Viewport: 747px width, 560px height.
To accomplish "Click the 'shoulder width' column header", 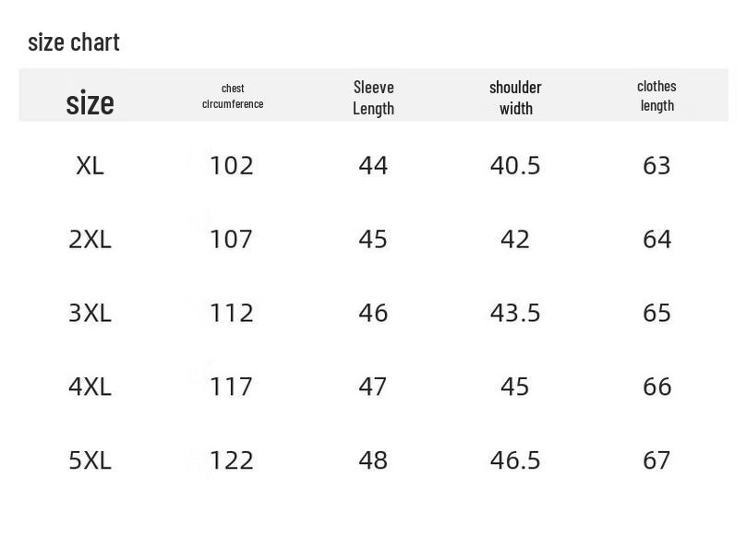I will tap(515, 97).
